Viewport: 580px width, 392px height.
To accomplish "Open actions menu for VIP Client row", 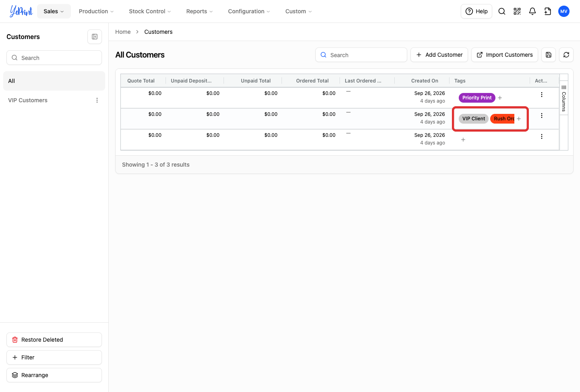I will pyautogui.click(x=542, y=116).
